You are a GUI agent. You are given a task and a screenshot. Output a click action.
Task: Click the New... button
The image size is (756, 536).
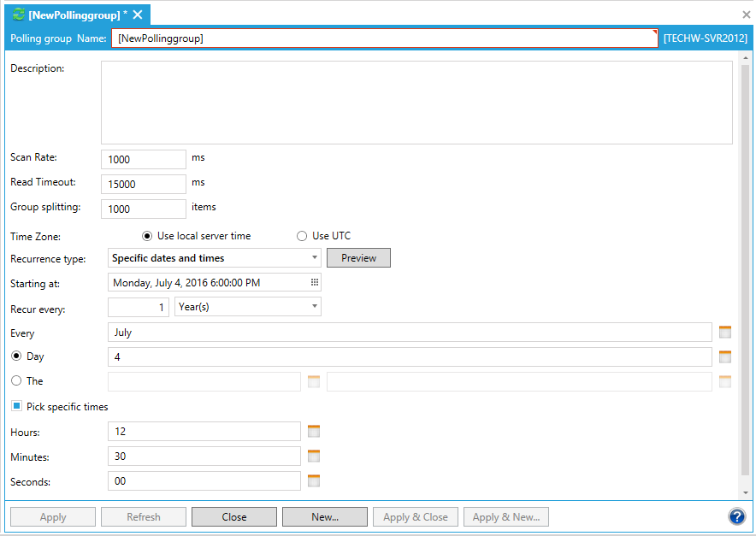click(325, 517)
